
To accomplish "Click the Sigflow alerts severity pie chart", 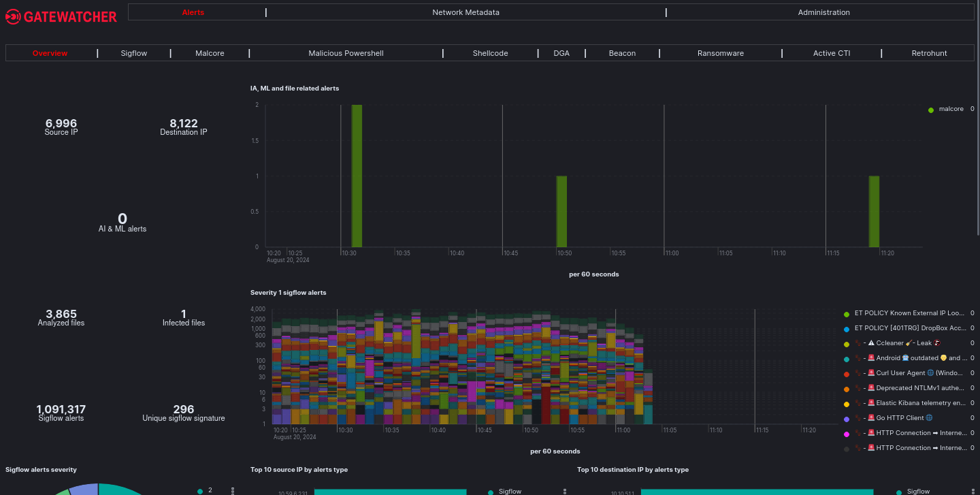I will coord(99,489).
